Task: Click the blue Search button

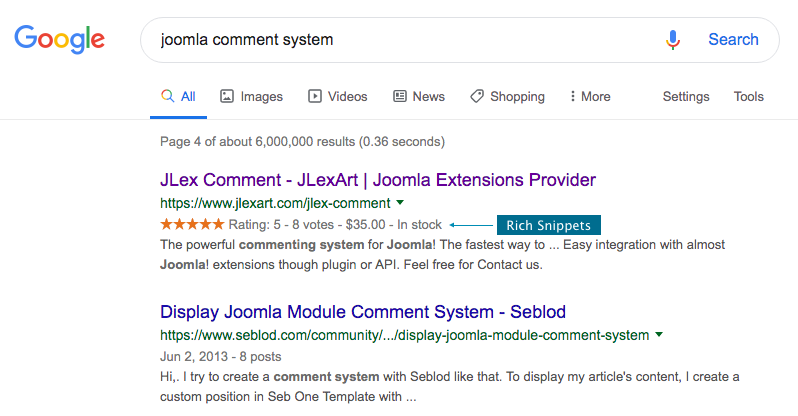Action: (733, 40)
